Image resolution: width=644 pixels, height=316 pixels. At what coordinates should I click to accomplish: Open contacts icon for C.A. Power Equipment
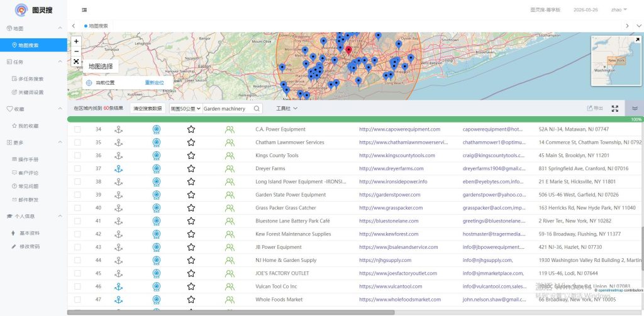[230, 129]
